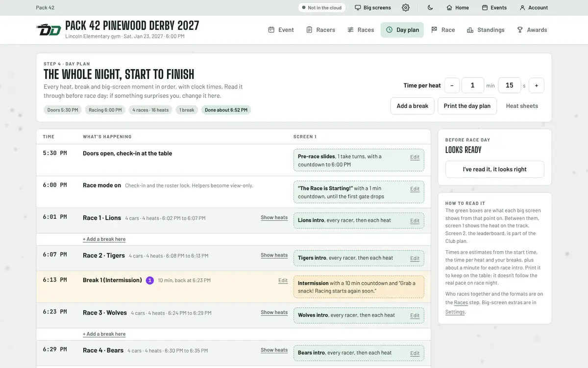Open settings gear icon
The width and height of the screenshot is (588, 368).
(x=406, y=8)
